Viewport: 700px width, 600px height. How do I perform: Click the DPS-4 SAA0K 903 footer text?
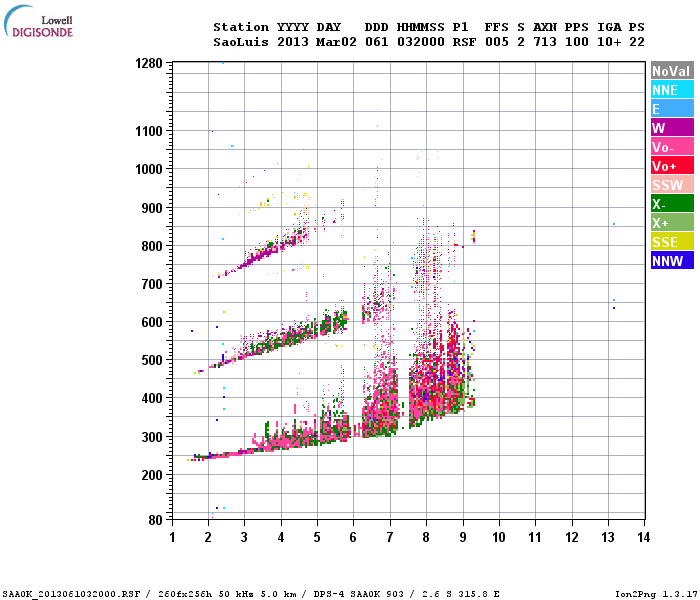(x=358, y=594)
